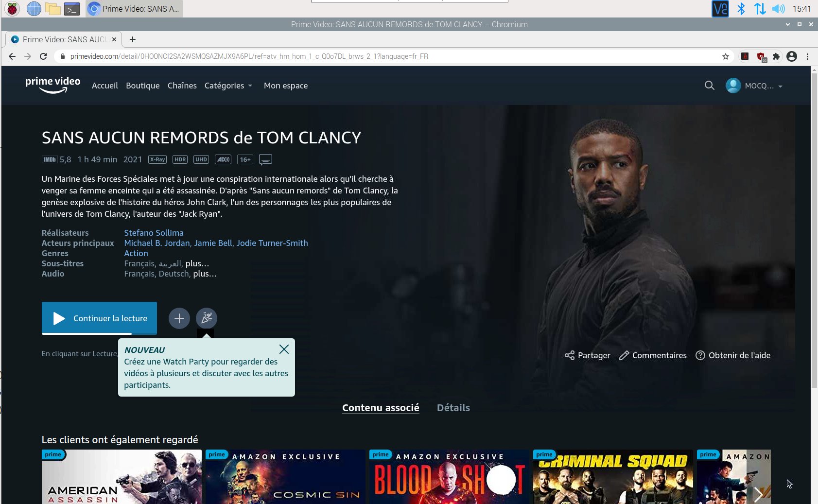Open the Chromium three-dot menu
The image size is (818, 504).
click(x=807, y=56)
